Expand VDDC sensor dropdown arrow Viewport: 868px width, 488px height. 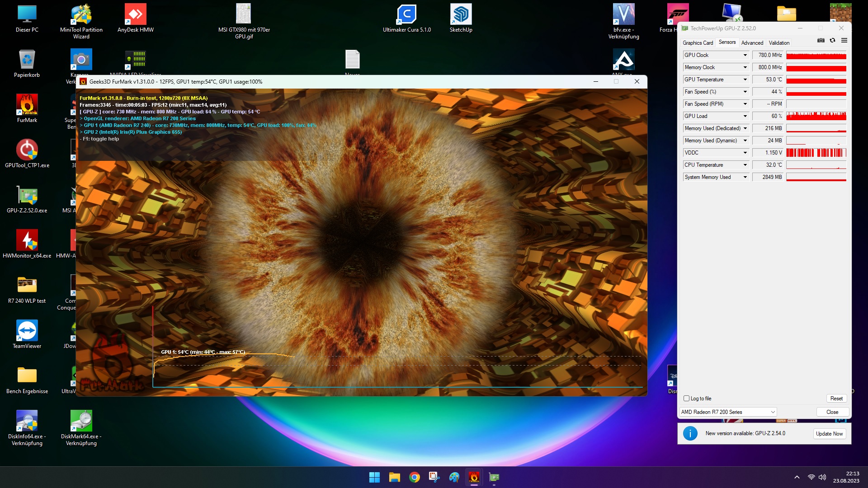click(x=745, y=153)
